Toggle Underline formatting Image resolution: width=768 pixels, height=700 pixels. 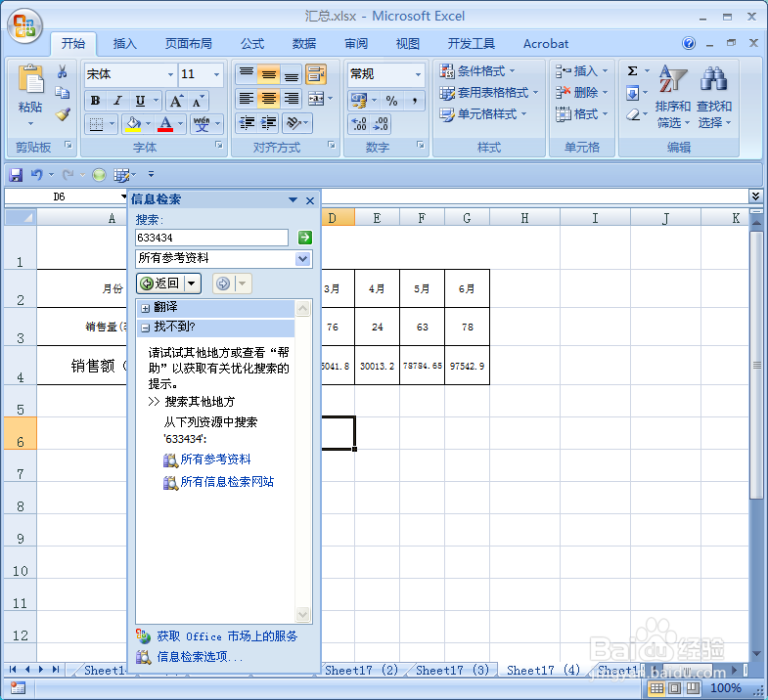pos(140,101)
